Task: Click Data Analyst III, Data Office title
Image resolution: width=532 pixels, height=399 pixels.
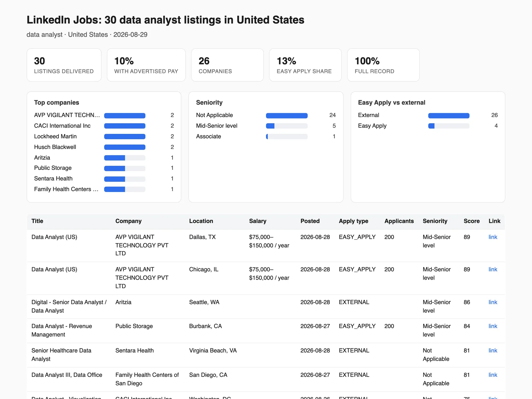Action: [67, 375]
